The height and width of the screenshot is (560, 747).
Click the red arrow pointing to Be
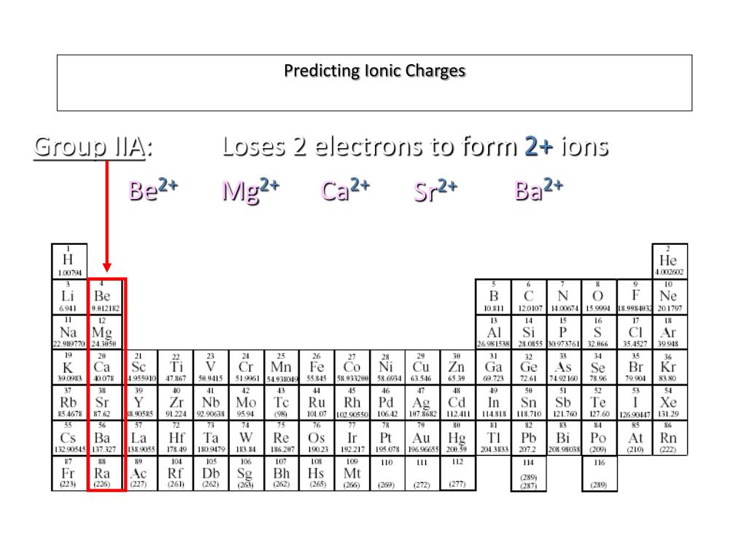[x=107, y=216]
